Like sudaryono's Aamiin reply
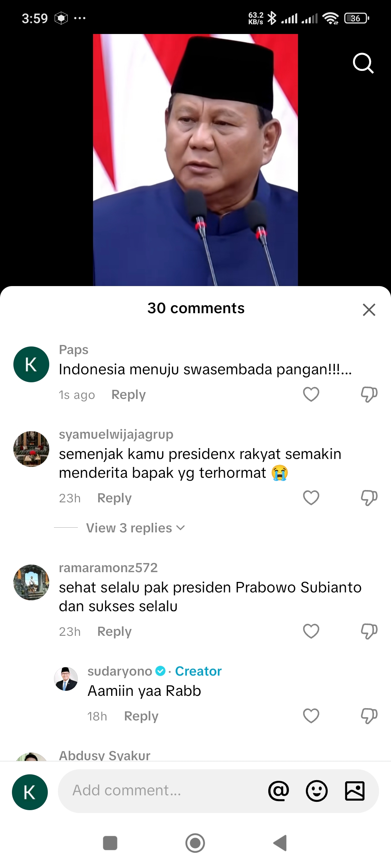This screenshot has width=391, height=868. 311,716
